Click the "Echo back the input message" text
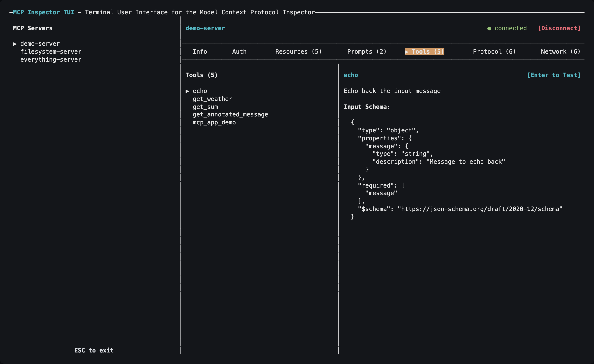 click(x=392, y=91)
